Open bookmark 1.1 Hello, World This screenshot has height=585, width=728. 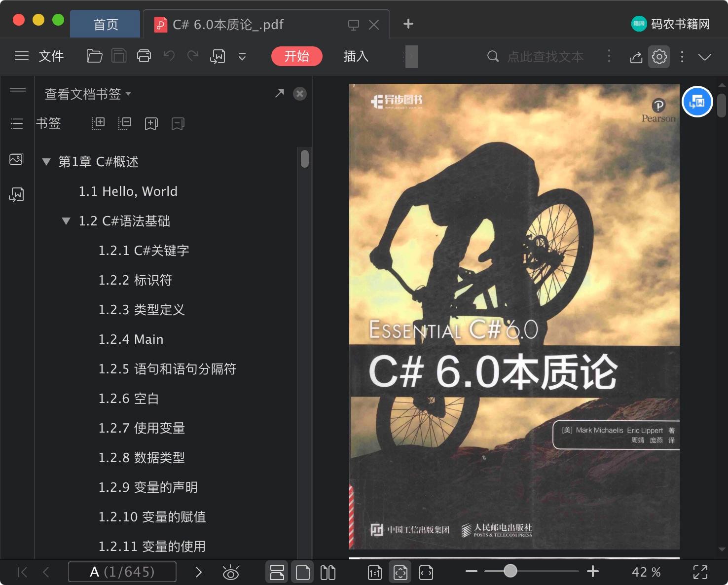click(128, 191)
